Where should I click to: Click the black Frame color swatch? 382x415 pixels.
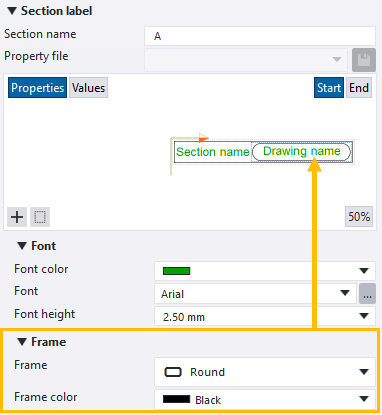(176, 399)
